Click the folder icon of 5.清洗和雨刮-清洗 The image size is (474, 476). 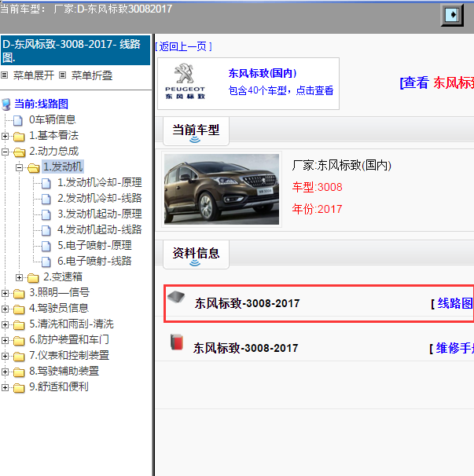pos(19,325)
